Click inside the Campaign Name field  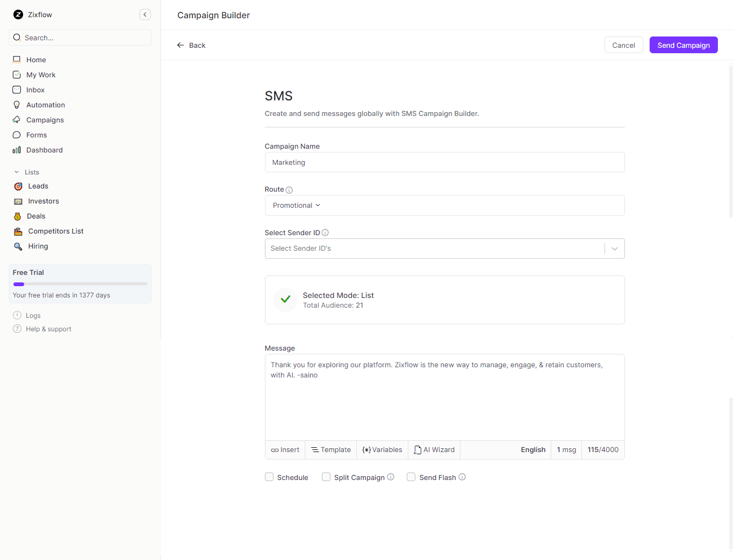click(x=444, y=162)
